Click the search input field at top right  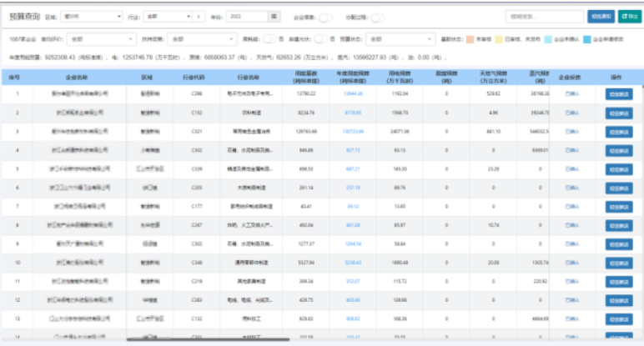[x=543, y=16]
